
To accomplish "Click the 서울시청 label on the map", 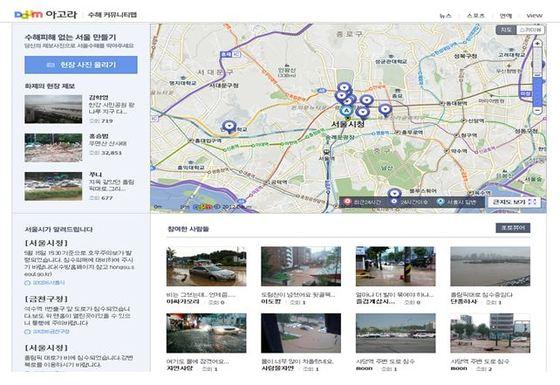I will (x=348, y=124).
